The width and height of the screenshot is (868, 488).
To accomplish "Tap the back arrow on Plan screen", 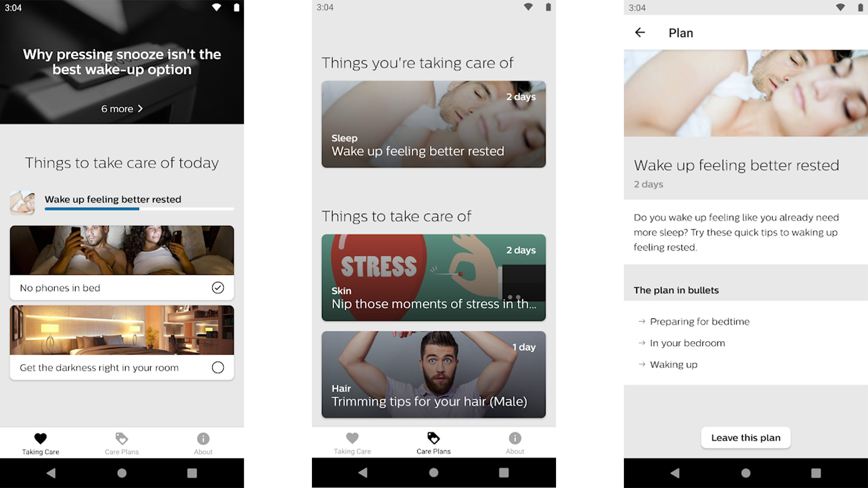I will point(640,32).
